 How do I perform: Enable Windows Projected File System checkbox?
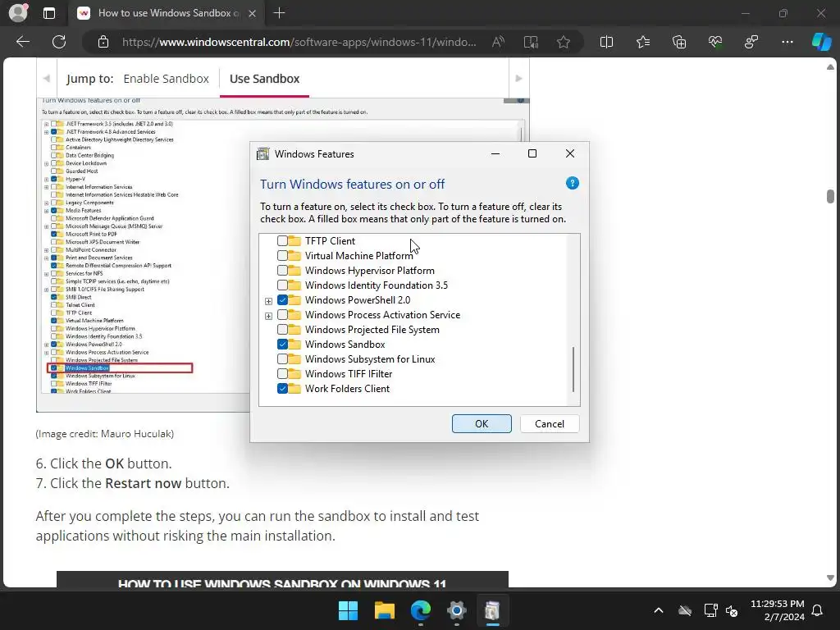point(282,330)
